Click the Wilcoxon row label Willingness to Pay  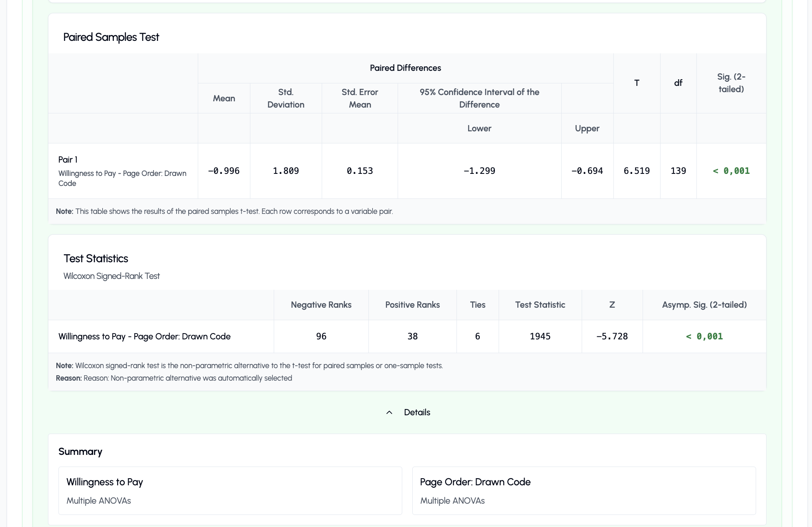144,336
